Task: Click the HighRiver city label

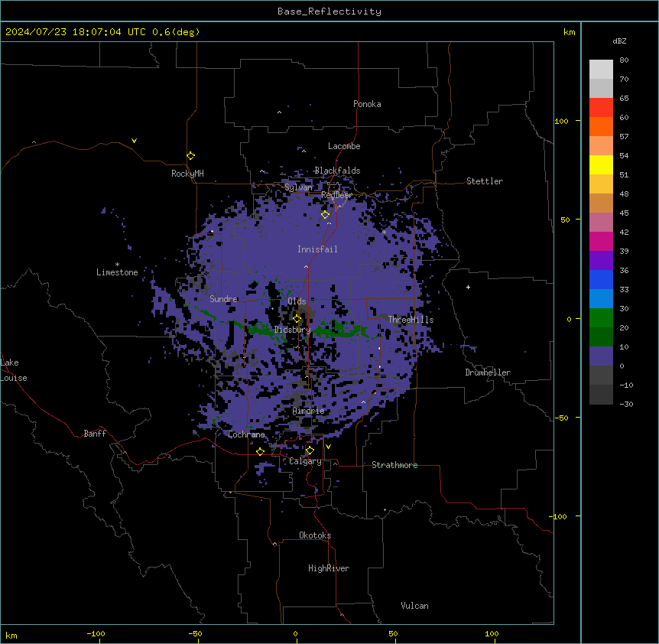Action: (329, 568)
